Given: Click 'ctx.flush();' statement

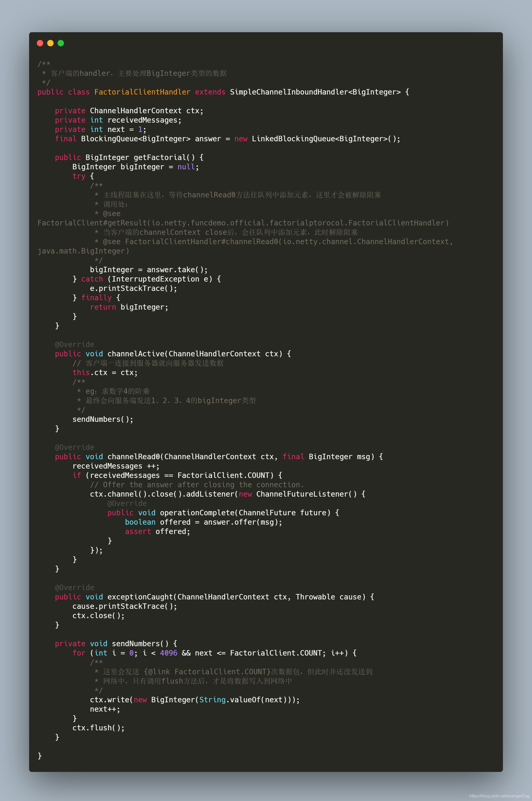Looking at the screenshot, I should pyautogui.click(x=98, y=728).
